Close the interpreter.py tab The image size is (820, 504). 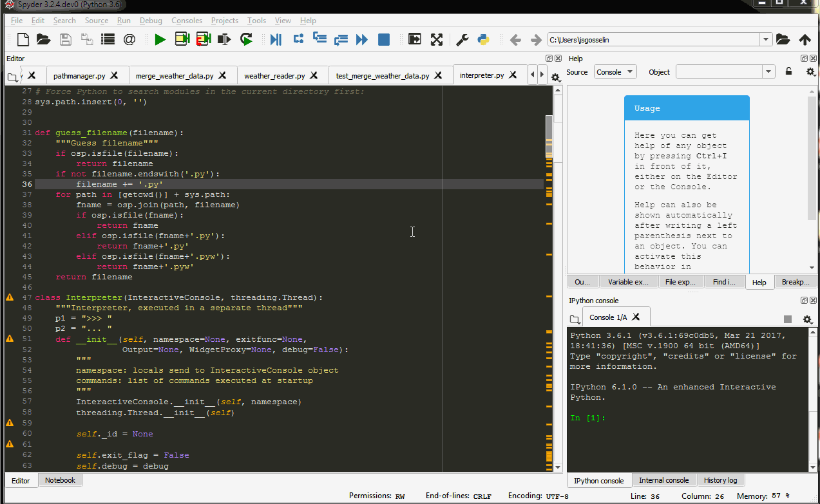point(513,75)
